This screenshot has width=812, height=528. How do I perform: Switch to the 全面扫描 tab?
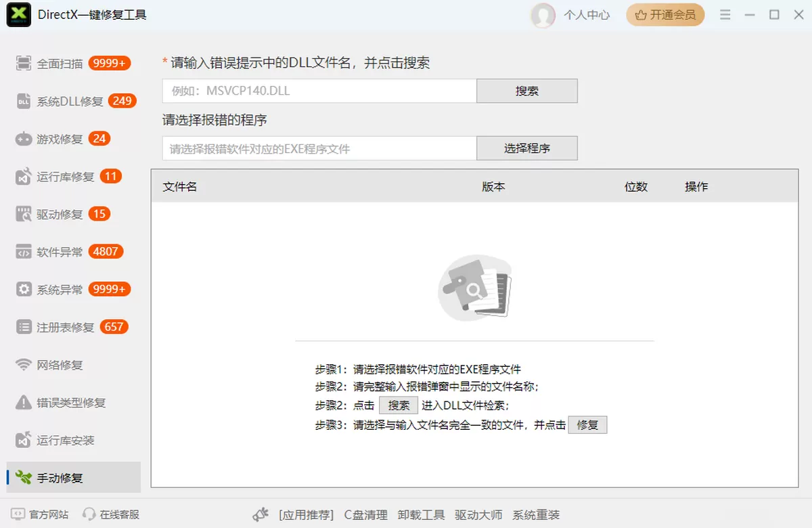pyautogui.click(x=73, y=64)
